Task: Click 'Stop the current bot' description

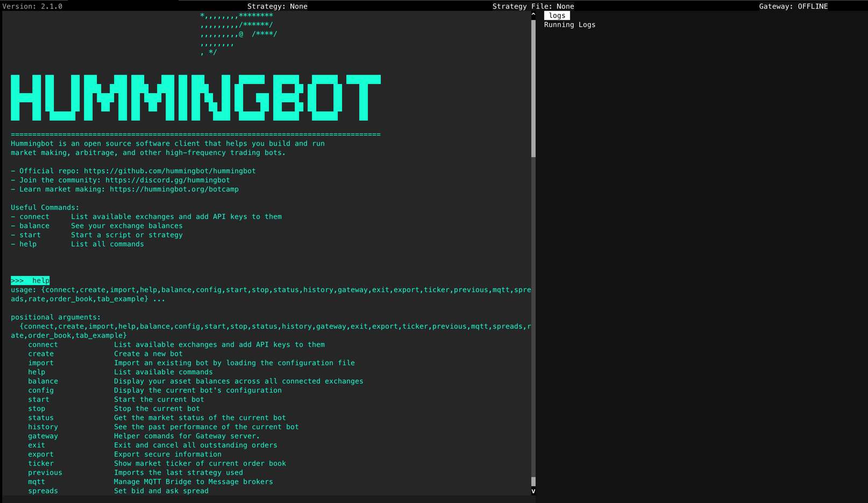Action: [x=157, y=409]
